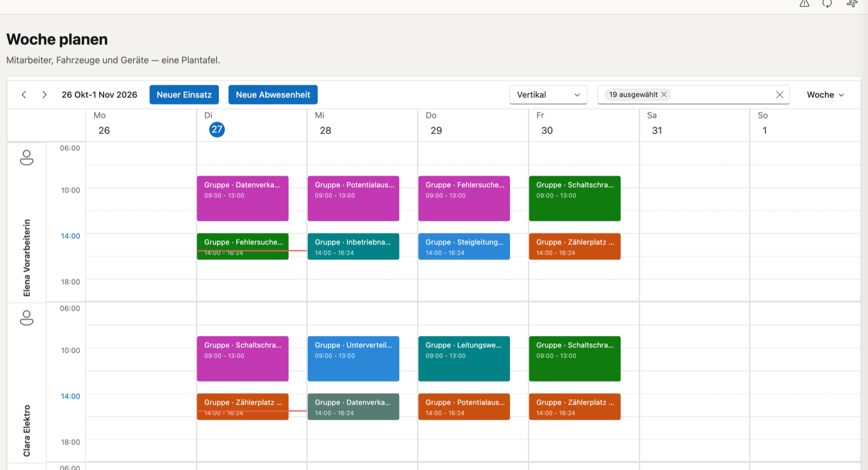Add an absence with Neue Abwesenheit
The height and width of the screenshot is (470, 868).
tap(273, 94)
